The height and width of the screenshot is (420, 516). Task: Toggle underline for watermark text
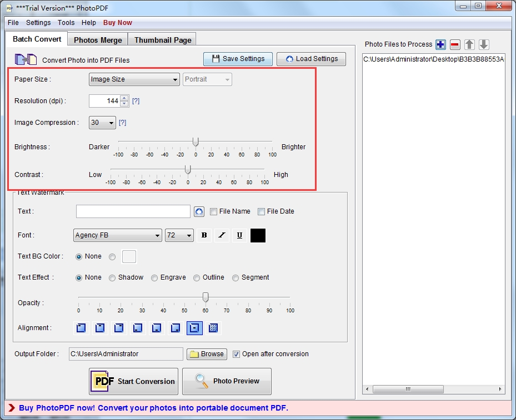click(x=239, y=235)
